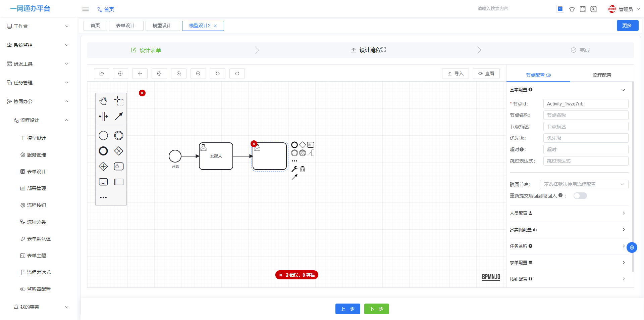
Task: Append end event from context pad
Action: [294, 145]
